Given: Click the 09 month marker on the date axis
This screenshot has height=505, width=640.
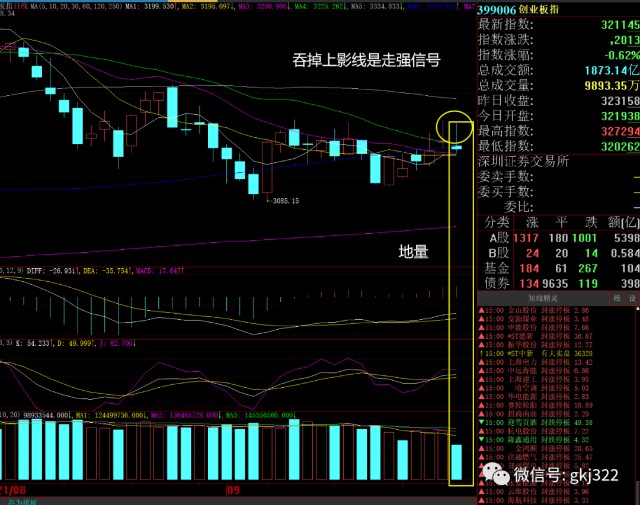Looking at the screenshot, I should 233,490.
